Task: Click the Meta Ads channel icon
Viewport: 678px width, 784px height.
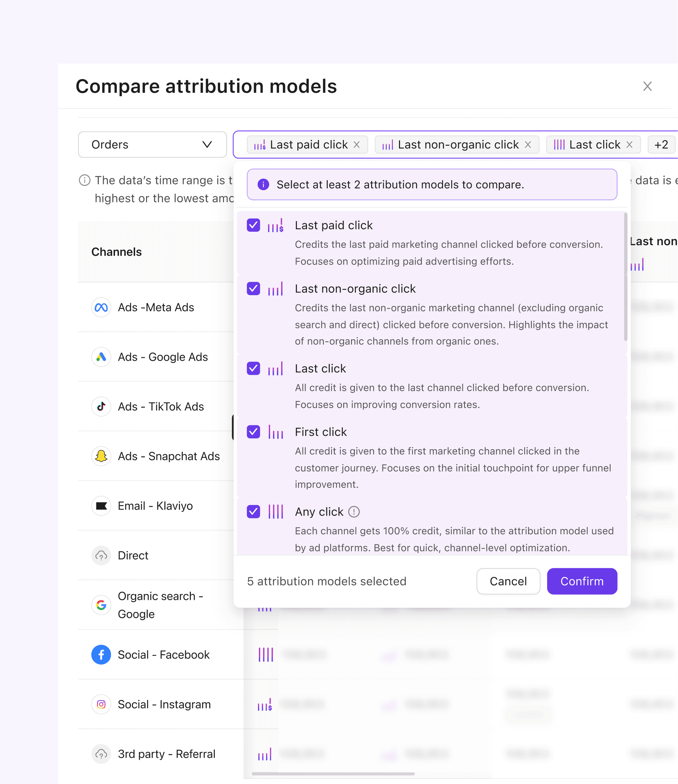Action: tap(101, 307)
